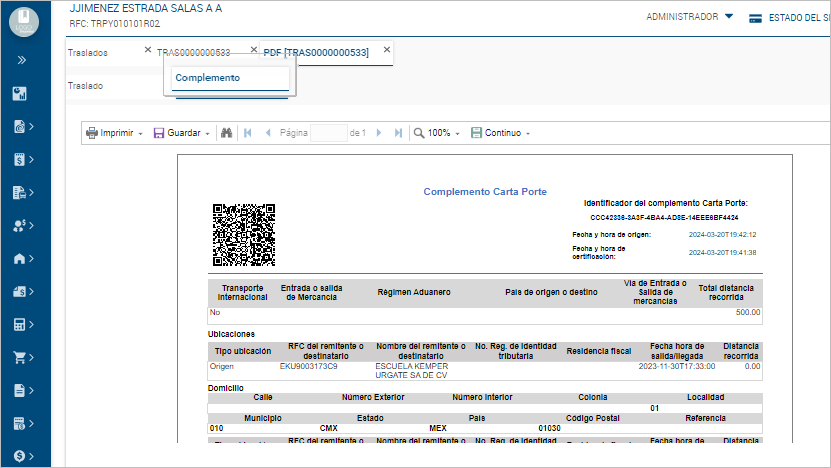The width and height of the screenshot is (831, 468).
Task: Close the PDF [TRAS0000000533] tab
Action: (x=387, y=49)
